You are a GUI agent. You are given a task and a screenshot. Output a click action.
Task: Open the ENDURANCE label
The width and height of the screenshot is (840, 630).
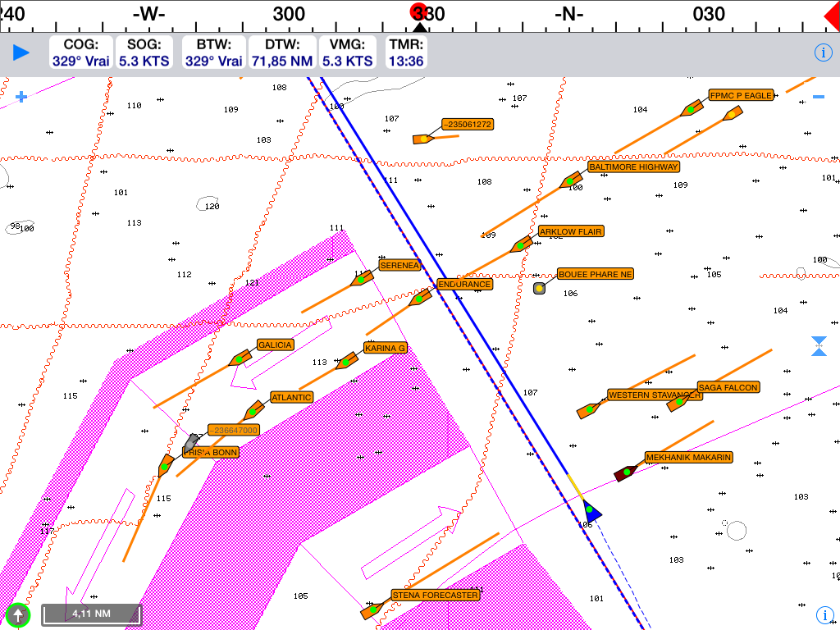[x=464, y=285]
